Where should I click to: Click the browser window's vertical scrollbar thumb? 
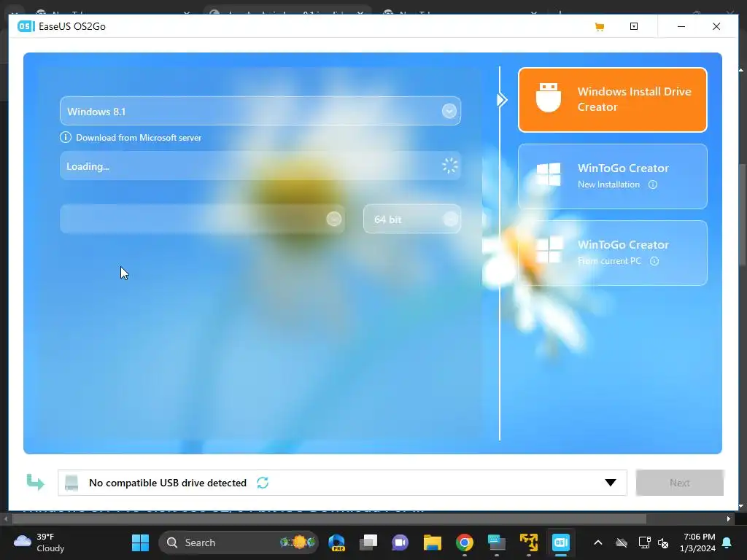(x=742, y=214)
